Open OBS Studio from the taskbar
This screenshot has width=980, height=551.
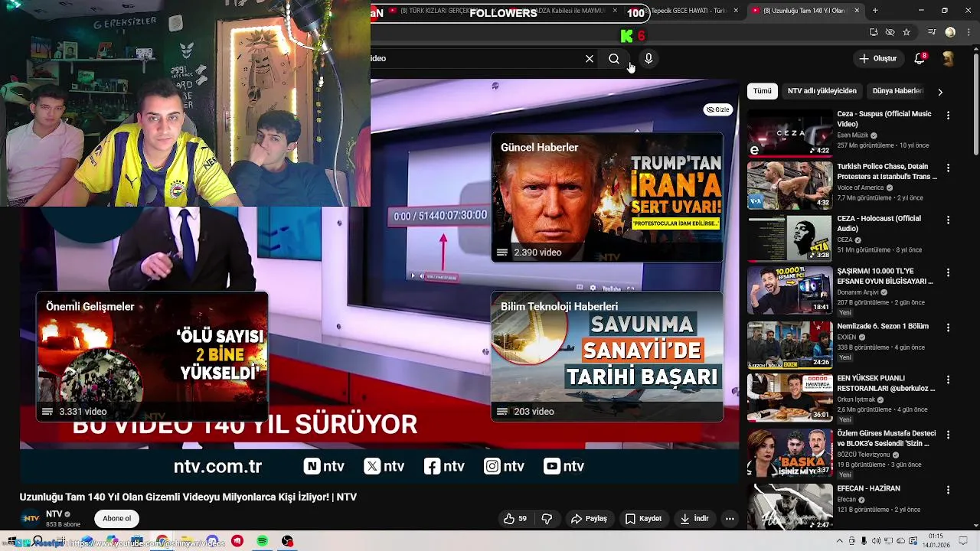[x=287, y=541]
